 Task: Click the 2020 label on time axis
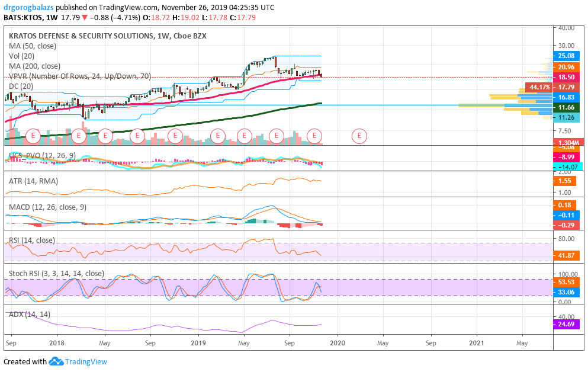[x=337, y=343]
